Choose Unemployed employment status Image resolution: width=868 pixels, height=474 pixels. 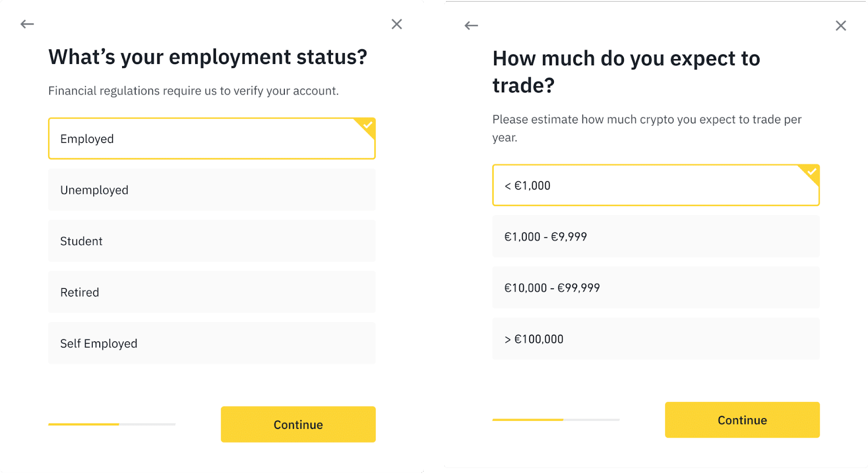pos(212,190)
